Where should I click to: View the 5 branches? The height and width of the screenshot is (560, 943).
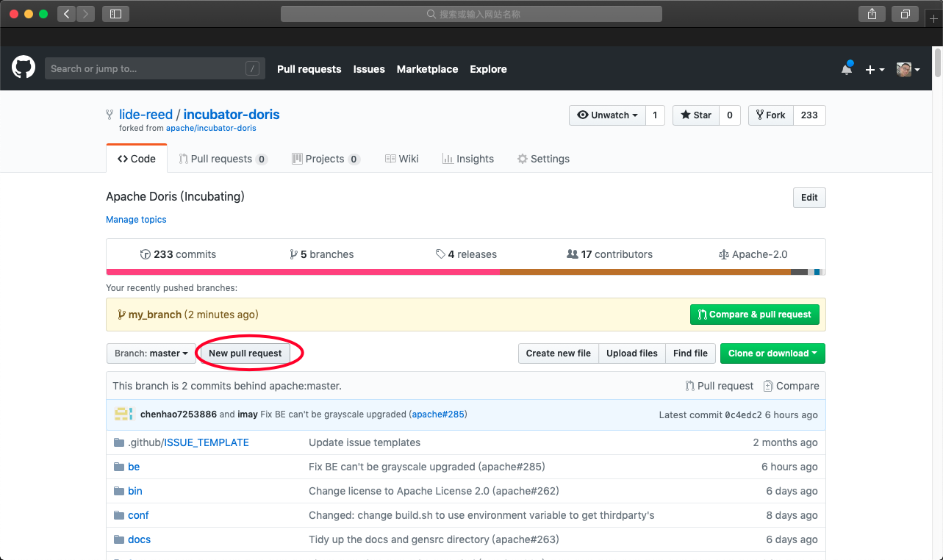pos(322,254)
